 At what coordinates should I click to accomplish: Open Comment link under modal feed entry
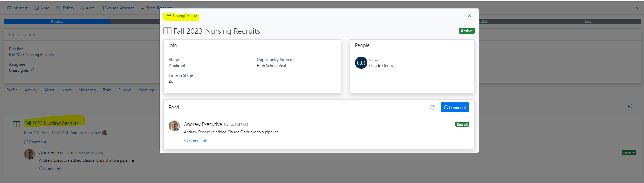pyautogui.click(x=195, y=141)
